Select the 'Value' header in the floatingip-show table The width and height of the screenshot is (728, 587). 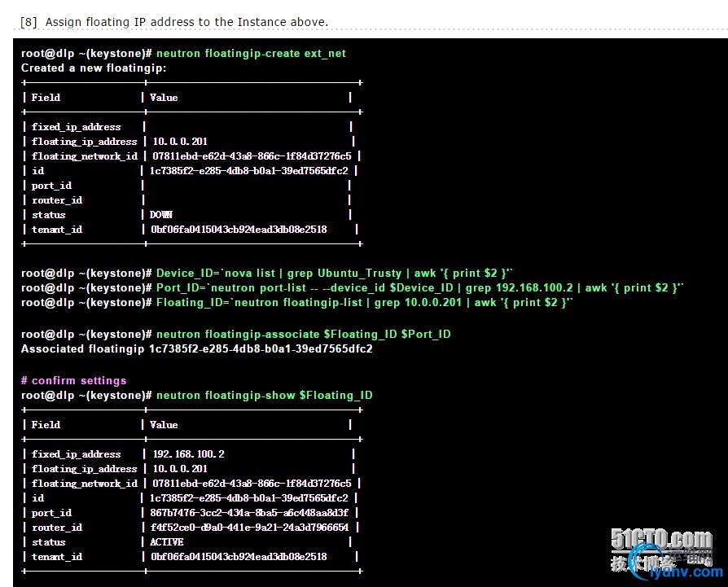164,425
